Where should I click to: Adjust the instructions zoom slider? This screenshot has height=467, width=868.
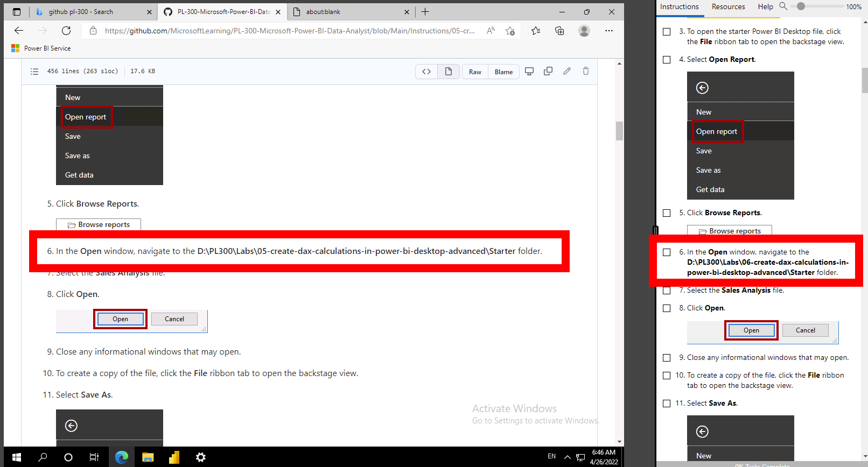point(801,6)
